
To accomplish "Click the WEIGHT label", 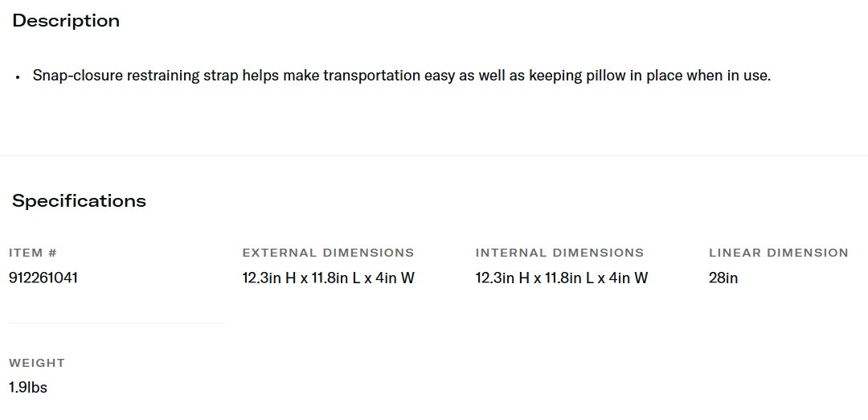I will (37, 363).
